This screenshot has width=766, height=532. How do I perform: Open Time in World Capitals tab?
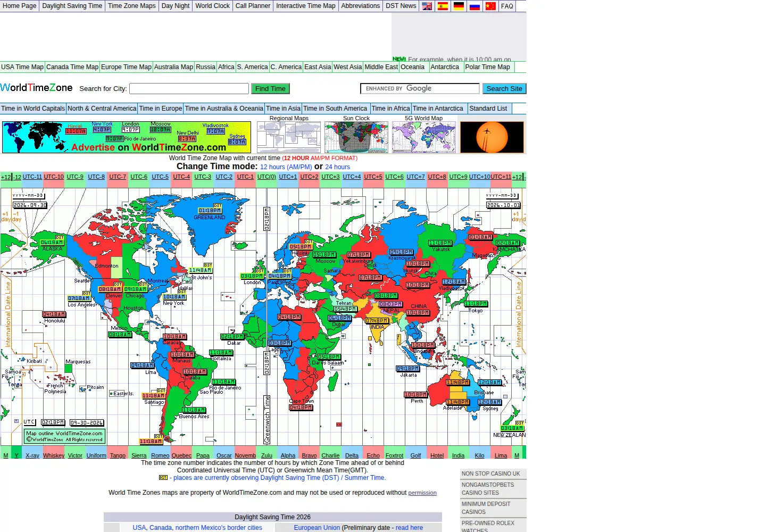coord(33,109)
